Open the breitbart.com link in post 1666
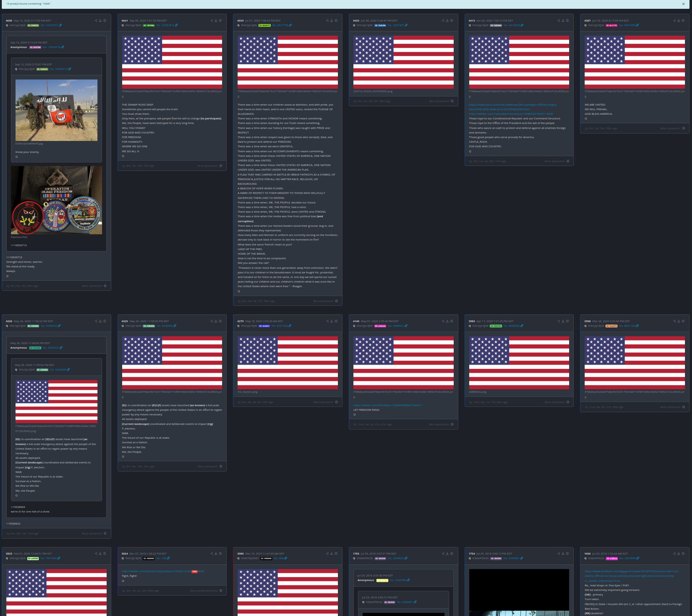The width and height of the screenshot is (692, 616). [632, 576]
